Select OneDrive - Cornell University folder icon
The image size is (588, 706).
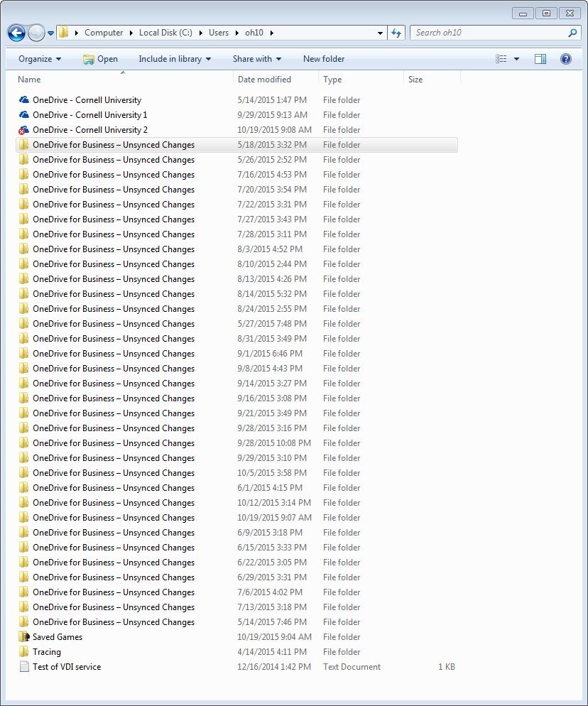(24, 99)
